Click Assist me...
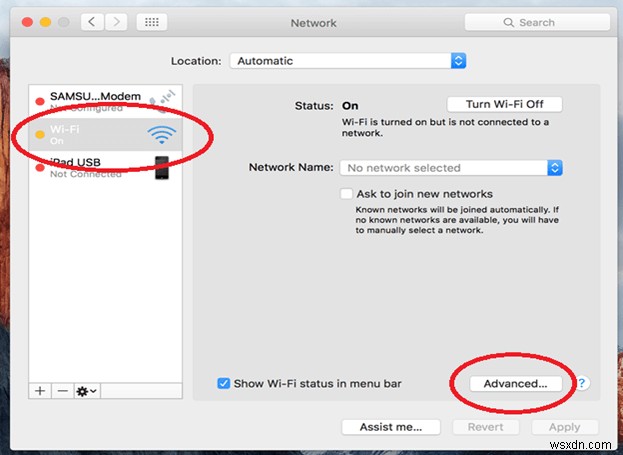The height and width of the screenshot is (455, 623). point(391,427)
